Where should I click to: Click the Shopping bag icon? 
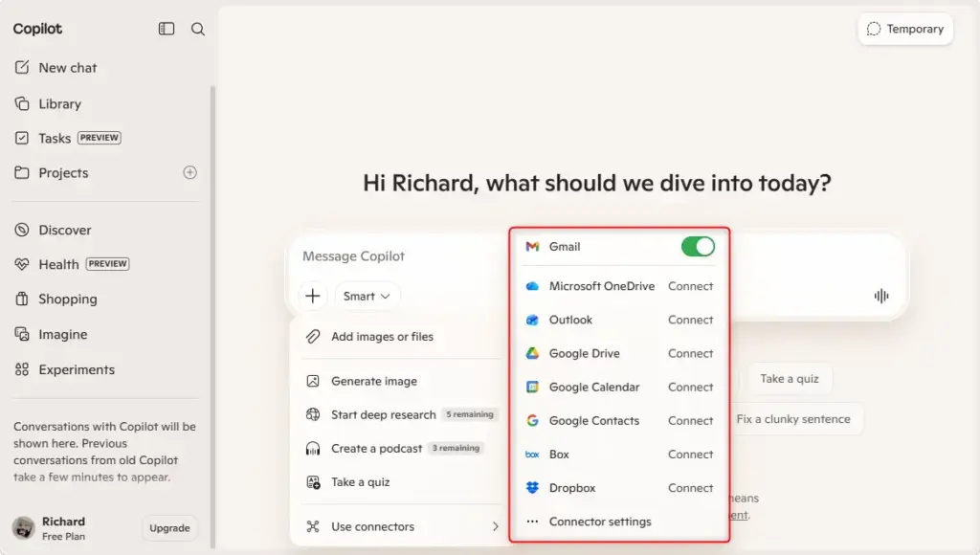[x=22, y=299]
